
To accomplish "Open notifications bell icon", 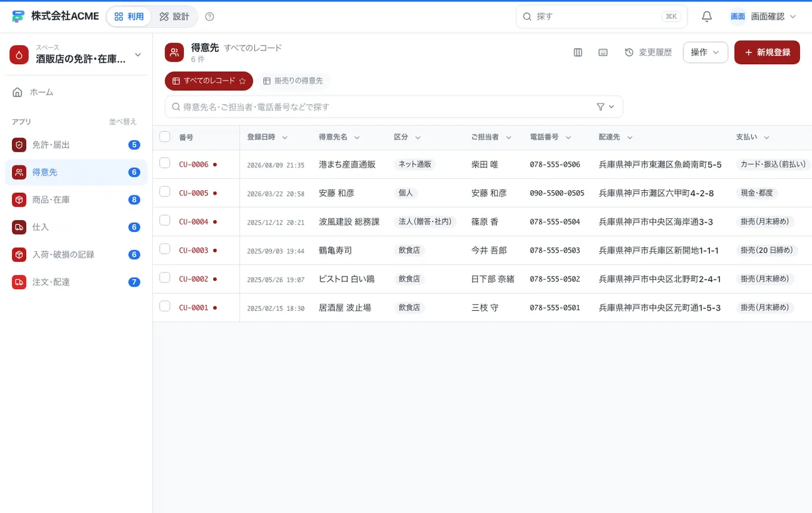I will click(707, 16).
